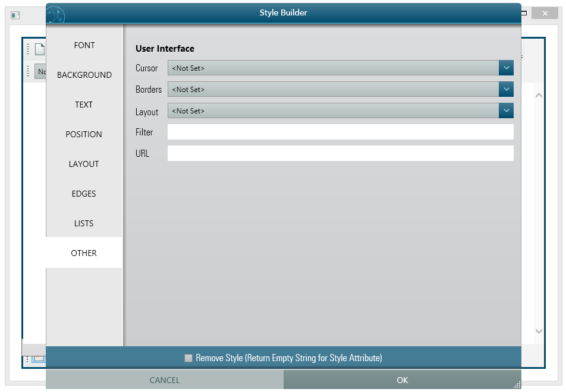Select the new document icon behind the dialog
The image size is (566, 392).
point(39,49)
